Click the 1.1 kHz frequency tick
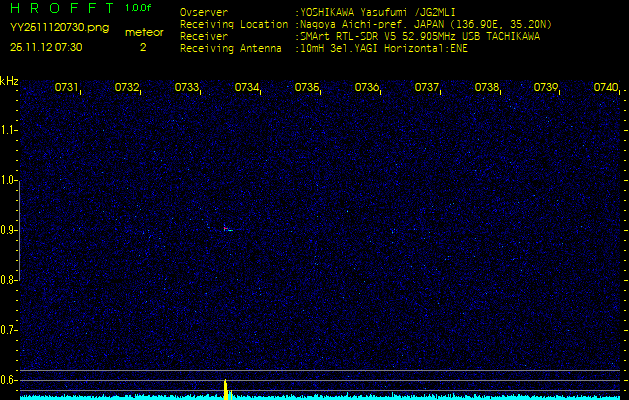Viewport: 629px width, 400px height. (x=9, y=130)
